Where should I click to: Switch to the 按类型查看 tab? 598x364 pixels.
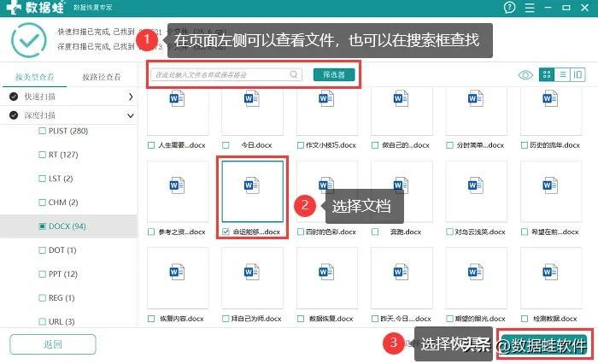coord(34,77)
